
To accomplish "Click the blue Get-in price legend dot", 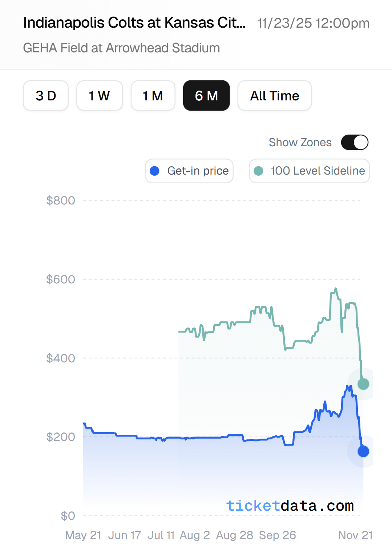I will click(x=155, y=171).
